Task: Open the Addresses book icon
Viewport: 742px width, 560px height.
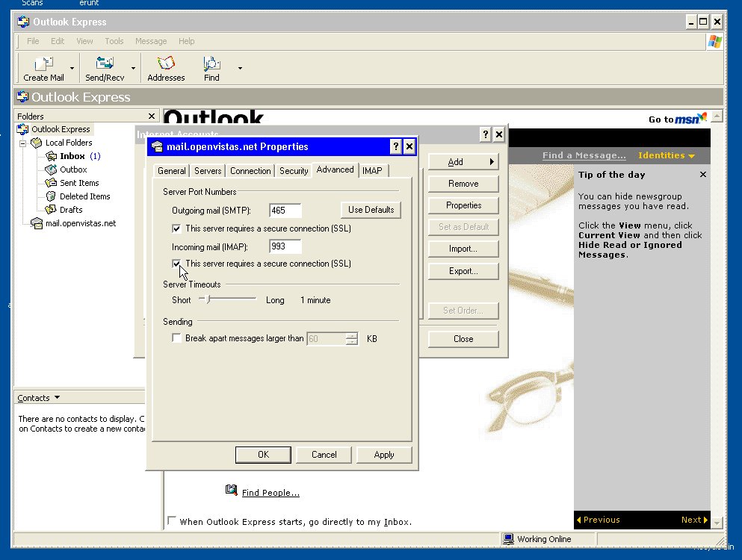Action: pyautogui.click(x=166, y=63)
